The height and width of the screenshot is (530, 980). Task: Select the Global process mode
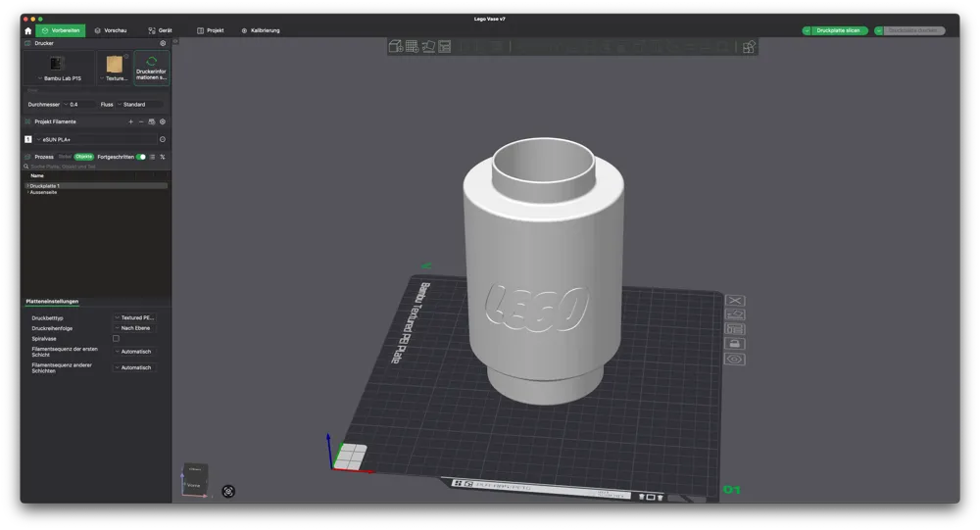[x=65, y=157]
